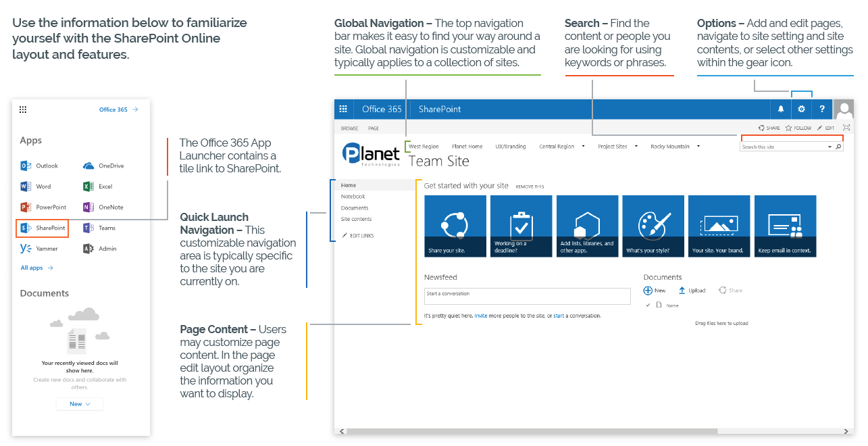The image size is (868, 446).
Task: Click REMOVE THIS next to Get started
Action: (x=530, y=187)
